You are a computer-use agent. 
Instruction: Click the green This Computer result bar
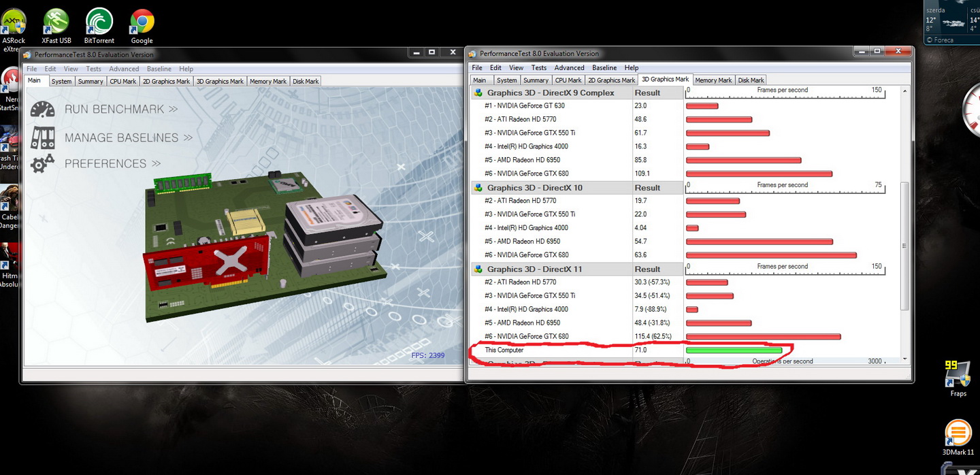point(734,350)
